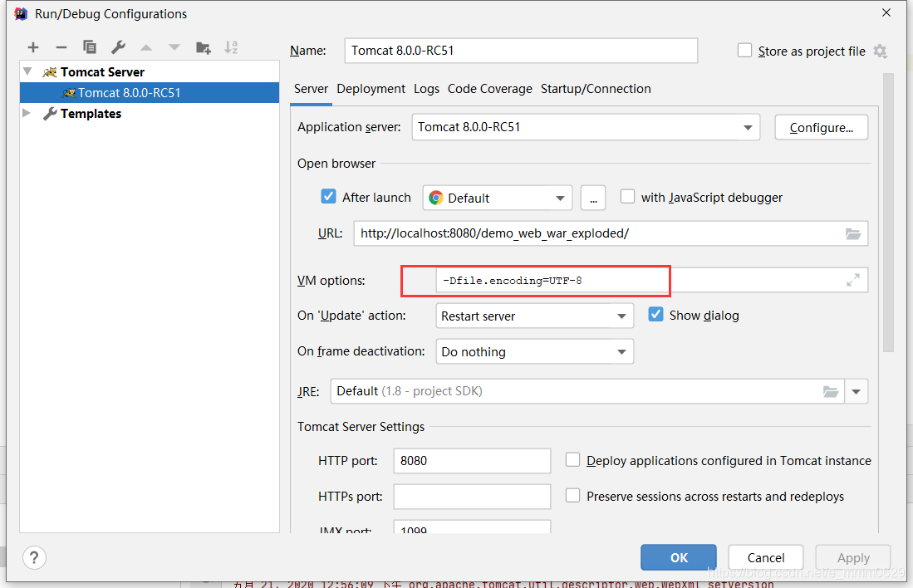Screen dimensions: 913x588
Task: Add a new configuration with plus icon
Action: pyautogui.click(x=33, y=47)
